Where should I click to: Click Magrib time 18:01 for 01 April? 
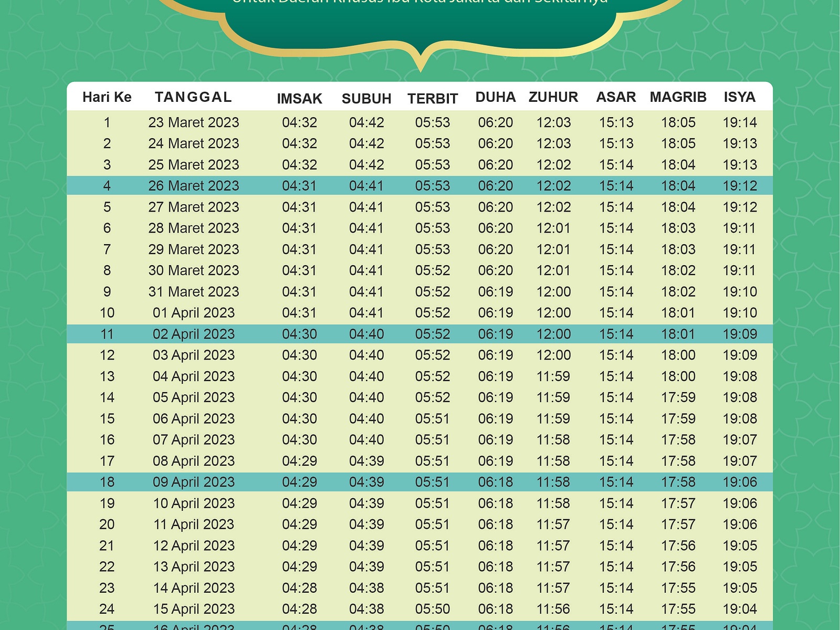tap(678, 313)
